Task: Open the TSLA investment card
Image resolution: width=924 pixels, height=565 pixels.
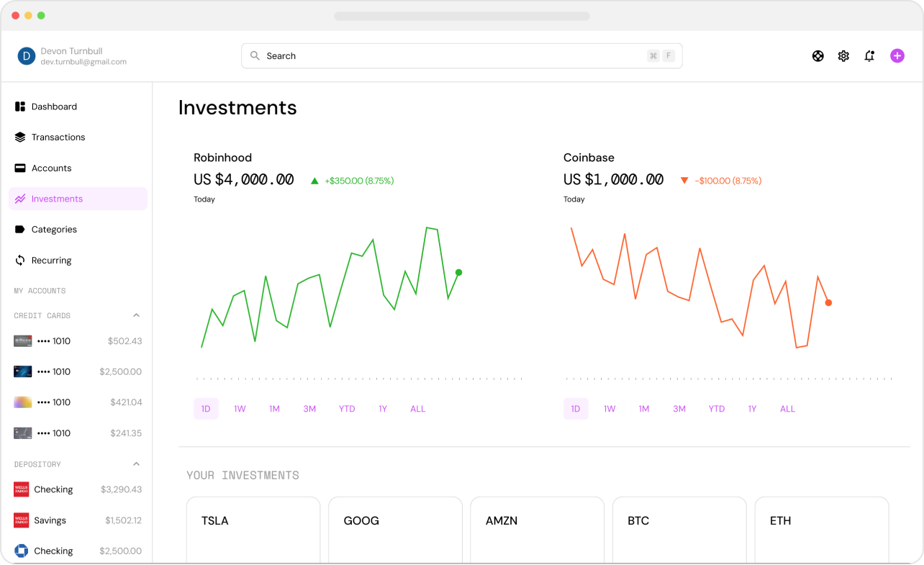Action: tap(253, 530)
